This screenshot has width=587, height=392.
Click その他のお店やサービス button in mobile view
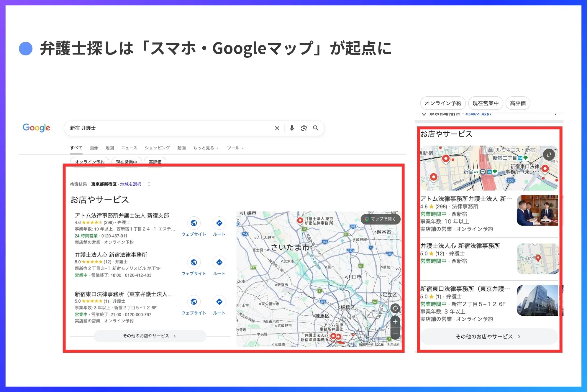489,337
